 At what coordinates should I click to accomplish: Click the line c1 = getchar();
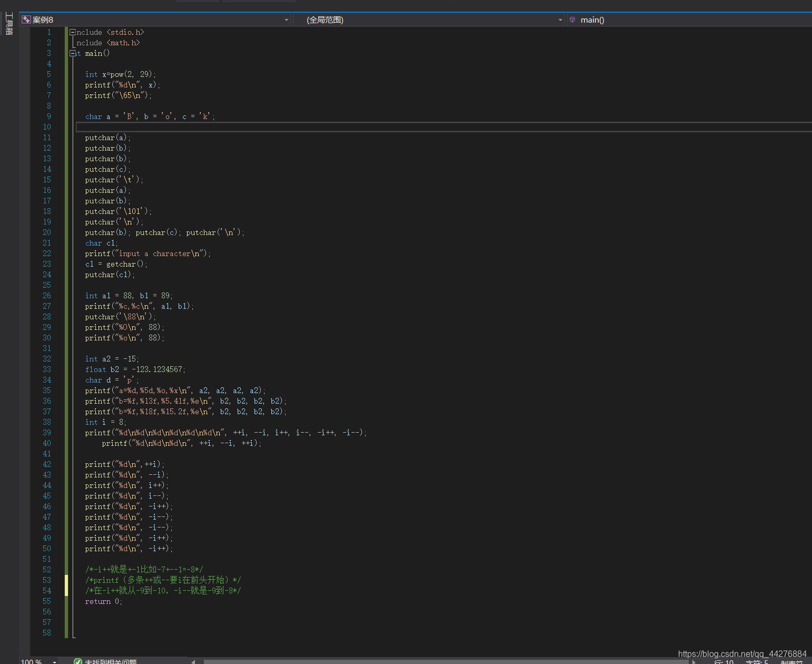coord(116,264)
